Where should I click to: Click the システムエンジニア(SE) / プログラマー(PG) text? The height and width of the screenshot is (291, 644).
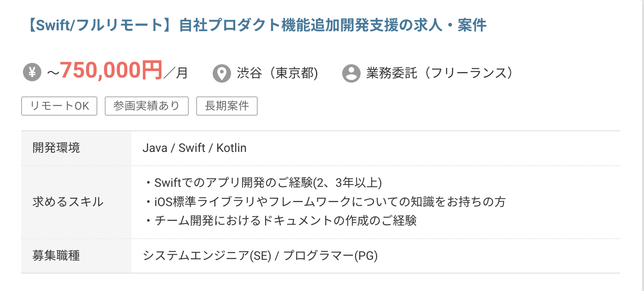tap(260, 256)
